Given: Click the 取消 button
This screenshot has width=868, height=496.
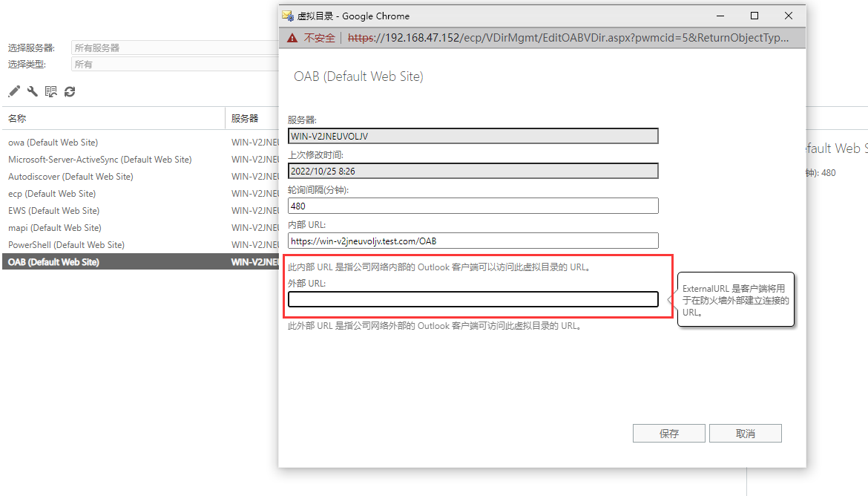Looking at the screenshot, I should tap(745, 434).
